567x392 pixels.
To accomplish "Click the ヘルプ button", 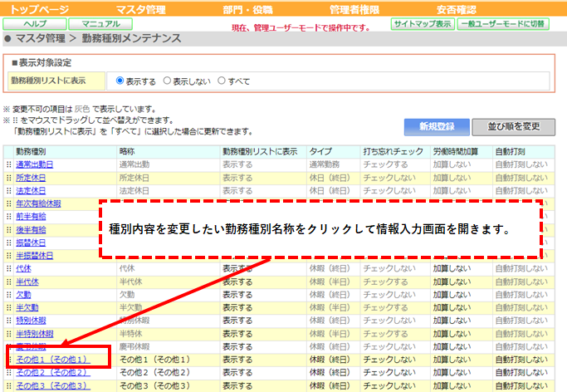I will pyautogui.click(x=35, y=24).
